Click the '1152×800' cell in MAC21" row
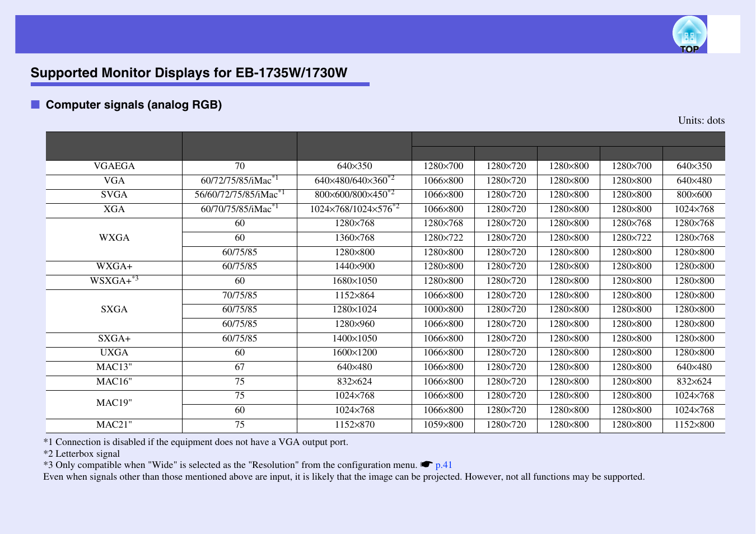This screenshot has width=756, height=534. (694, 425)
